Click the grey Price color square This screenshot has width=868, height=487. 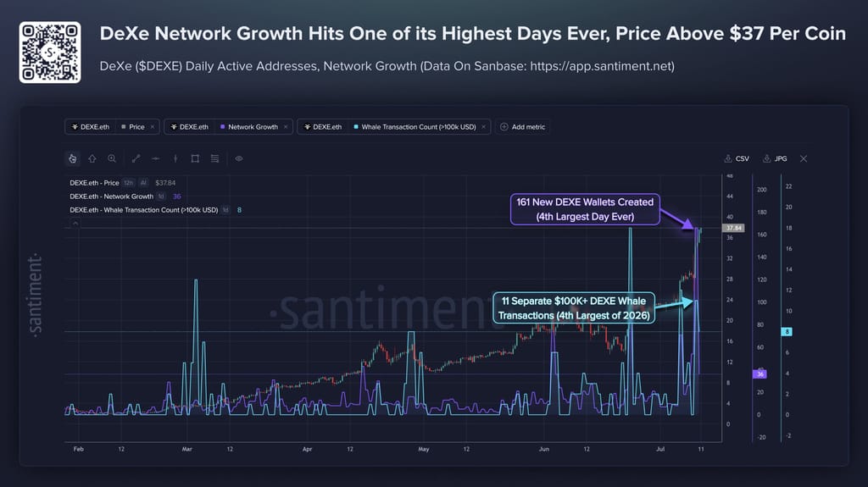tap(124, 127)
